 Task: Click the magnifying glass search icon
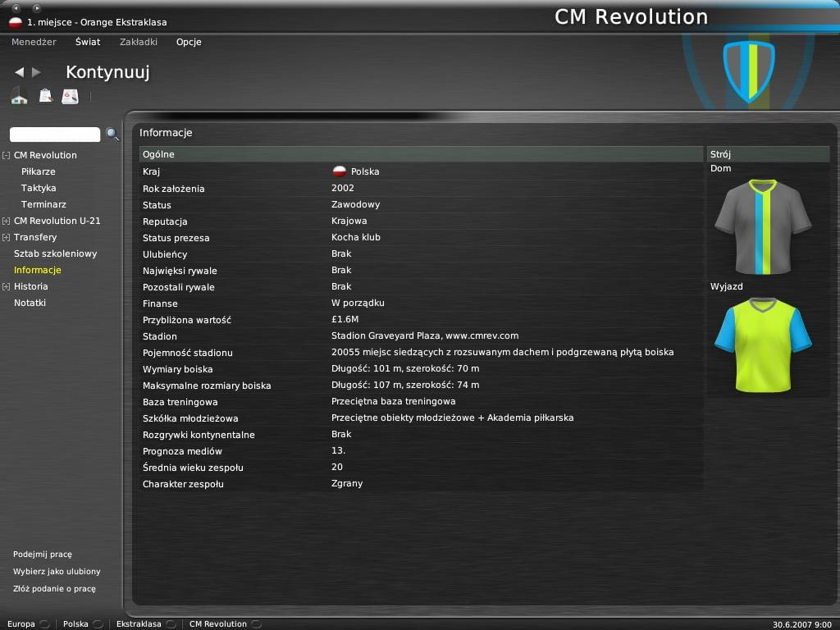point(112,134)
